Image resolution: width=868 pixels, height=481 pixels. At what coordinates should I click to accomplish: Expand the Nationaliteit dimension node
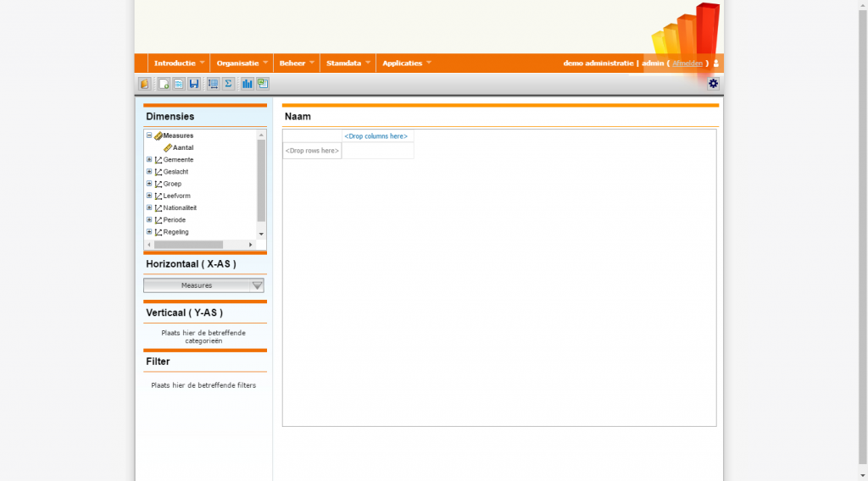click(149, 207)
